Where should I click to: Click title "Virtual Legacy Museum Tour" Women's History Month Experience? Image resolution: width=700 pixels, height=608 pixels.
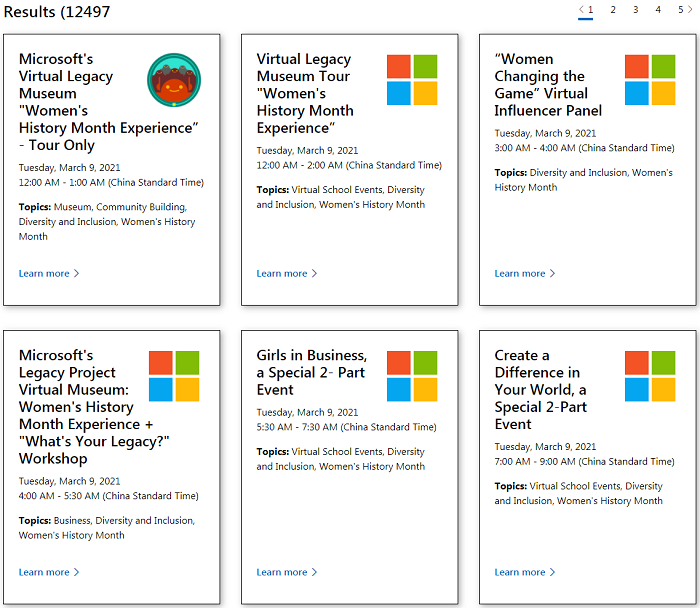[x=305, y=93]
